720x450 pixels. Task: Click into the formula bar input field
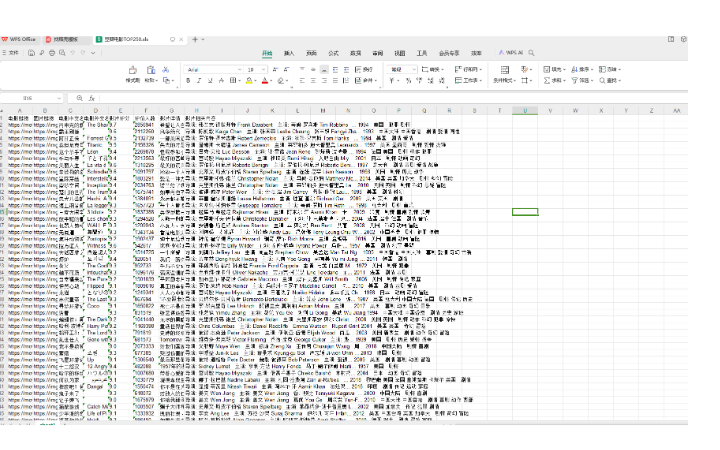point(393,98)
